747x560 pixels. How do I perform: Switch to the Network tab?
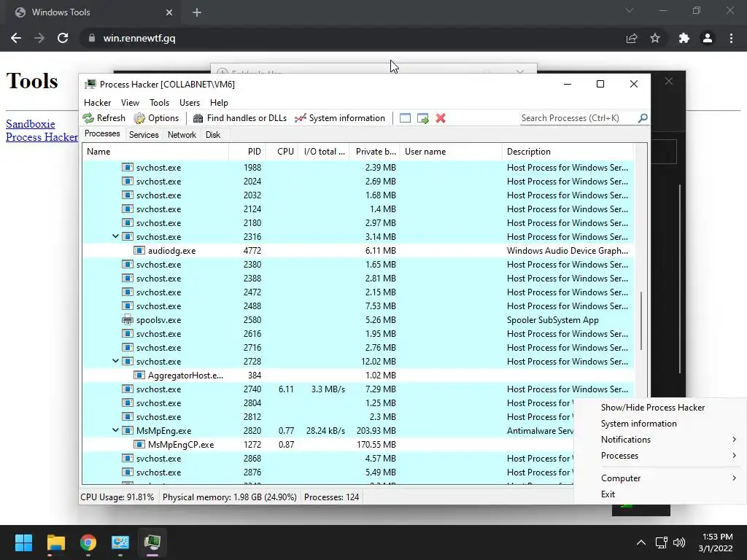tap(182, 135)
